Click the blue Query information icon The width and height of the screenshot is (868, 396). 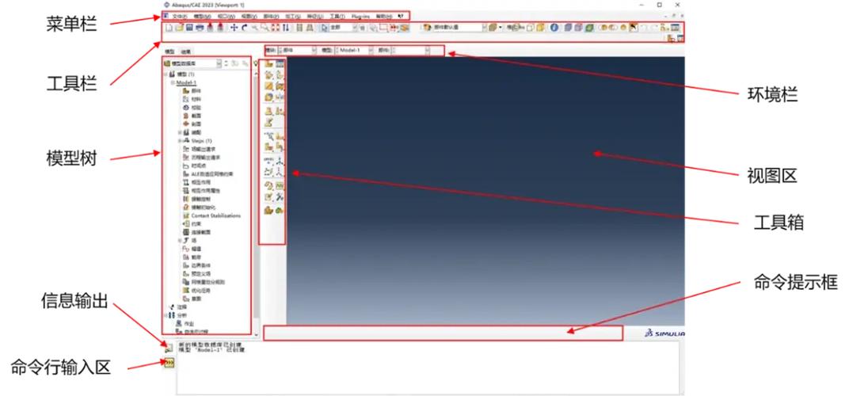tap(554, 28)
